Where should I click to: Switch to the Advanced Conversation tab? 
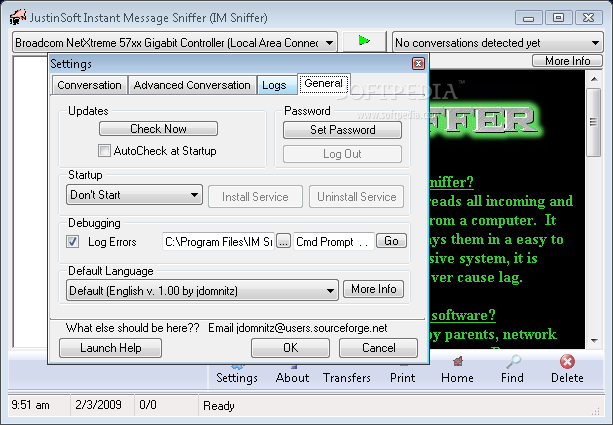pos(192,85)
